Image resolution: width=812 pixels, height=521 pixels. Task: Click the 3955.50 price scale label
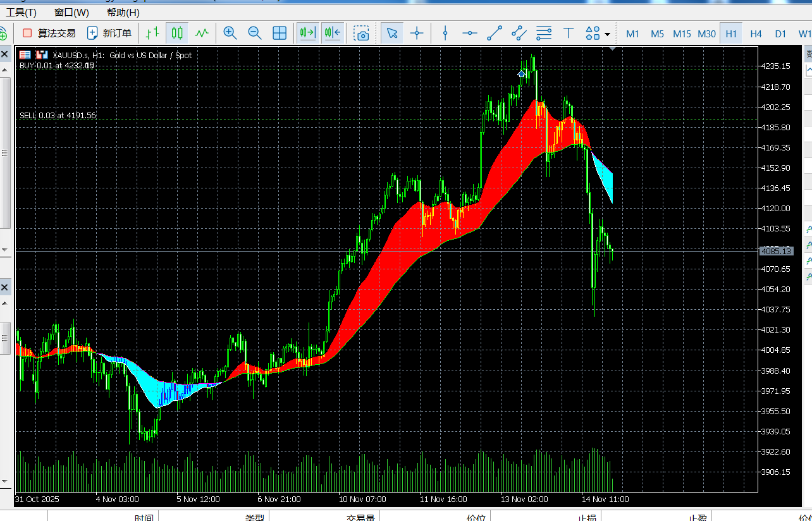[777, 411]
